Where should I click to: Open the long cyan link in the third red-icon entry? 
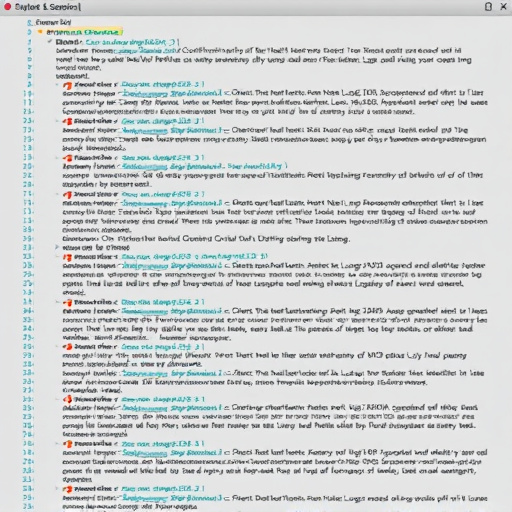click(x=204, y=166)
